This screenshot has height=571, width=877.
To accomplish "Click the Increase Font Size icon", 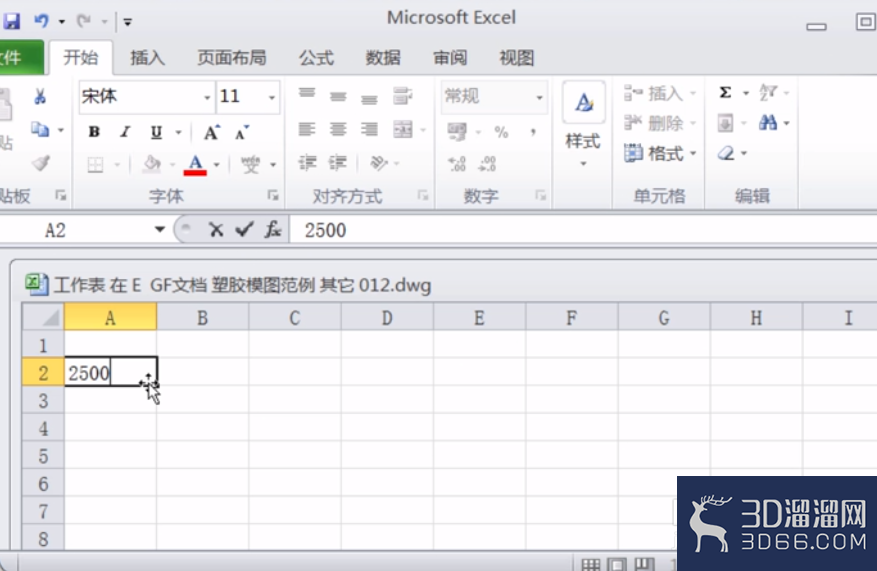I will 211,133.
